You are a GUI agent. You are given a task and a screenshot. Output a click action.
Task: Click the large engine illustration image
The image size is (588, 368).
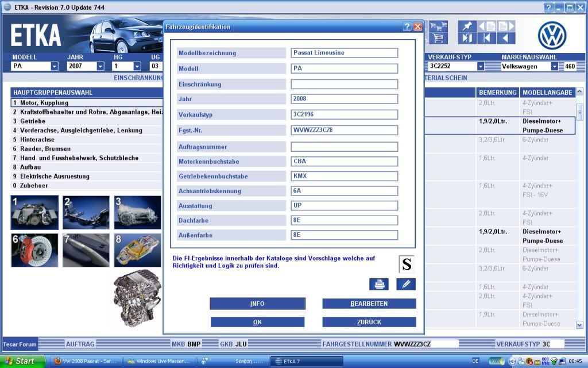[x=137, y=297]
